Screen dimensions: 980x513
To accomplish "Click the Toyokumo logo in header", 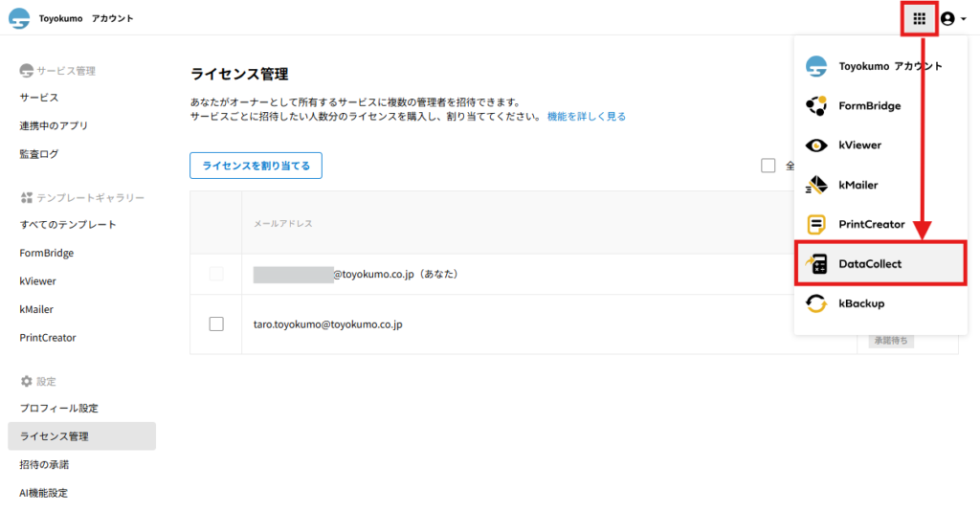I will point(19,18).
